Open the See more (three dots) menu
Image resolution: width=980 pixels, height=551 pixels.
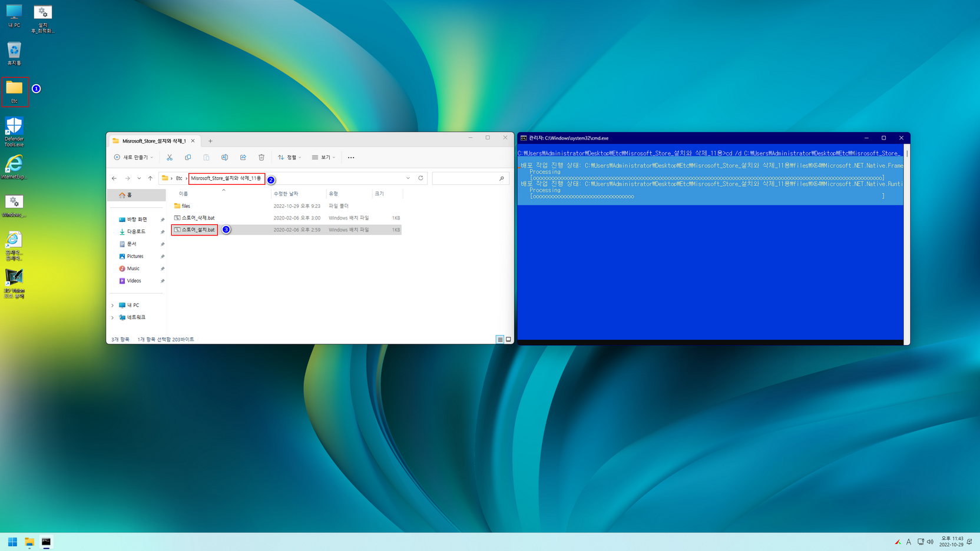[351, 157]
